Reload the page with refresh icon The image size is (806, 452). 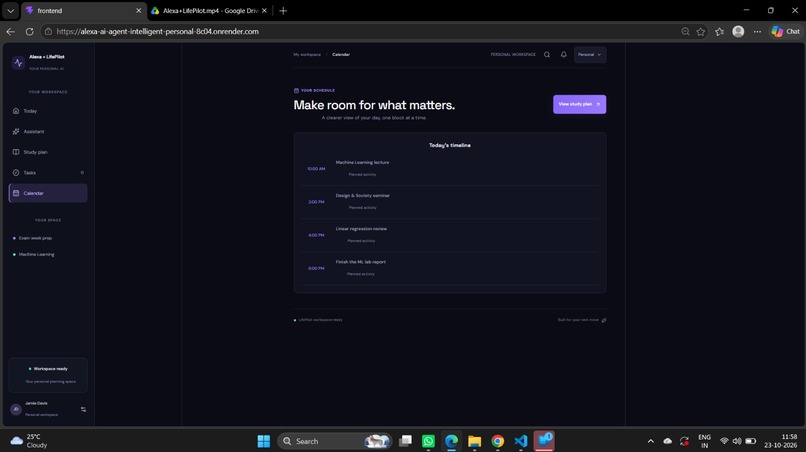(x=30, y=31)
